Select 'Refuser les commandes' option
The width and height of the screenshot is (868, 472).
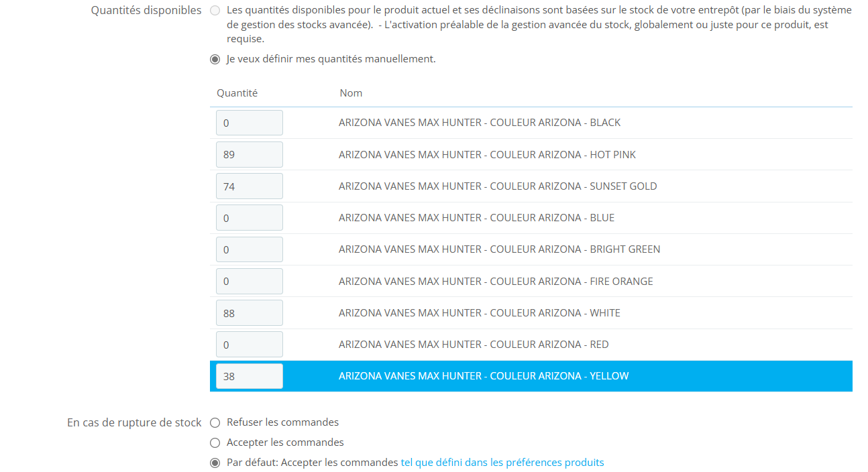[x=215, y=422]
